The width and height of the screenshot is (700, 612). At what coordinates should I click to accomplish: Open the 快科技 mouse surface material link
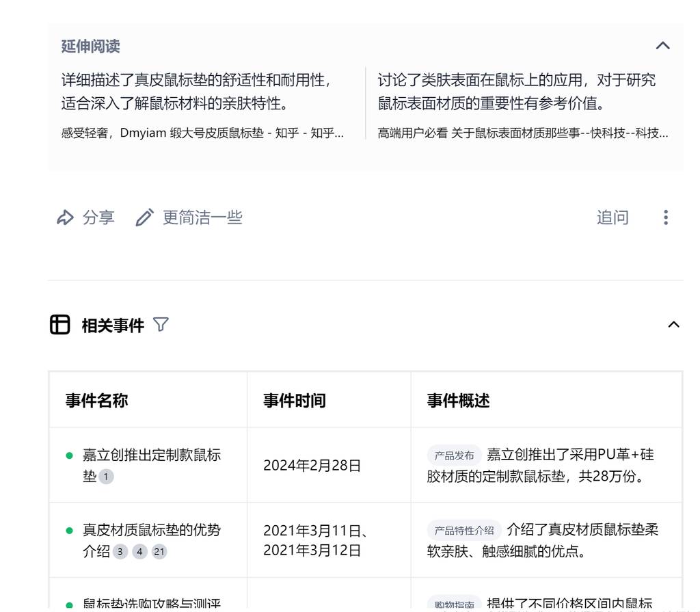(523, 133)
